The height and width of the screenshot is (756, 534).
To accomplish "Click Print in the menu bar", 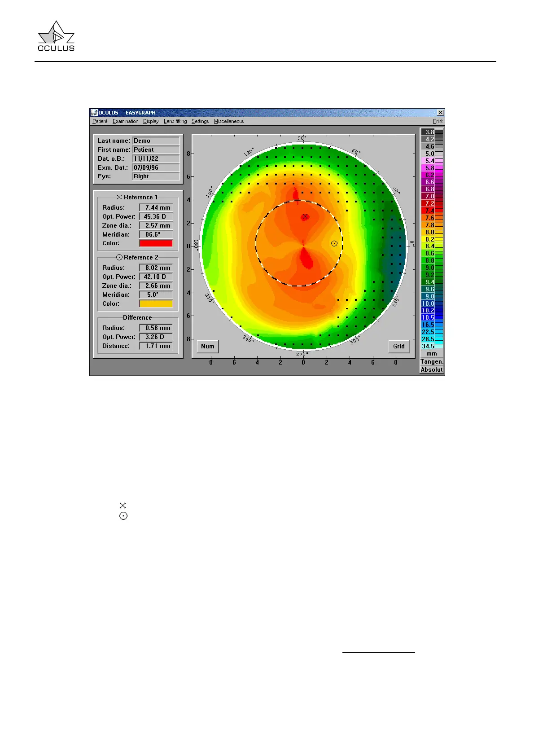I will tap(438, 121).
